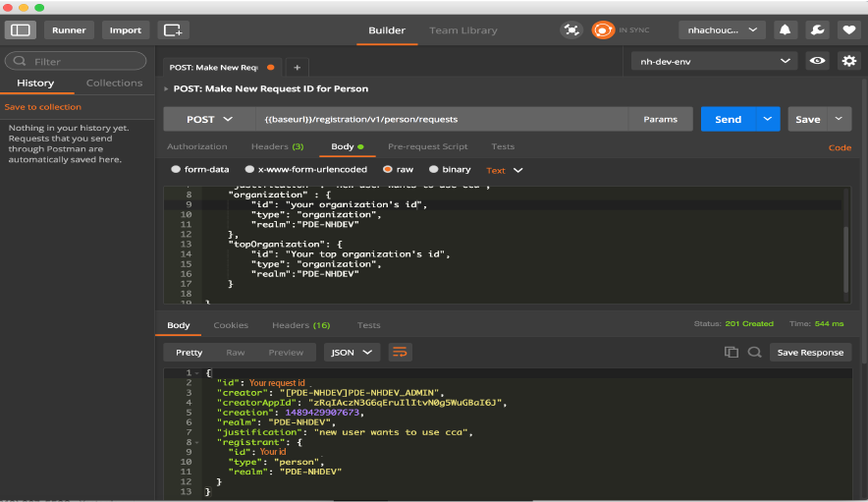Toggle the sidebar panel icon
Viewport: 868px width, 502px height.
coord(21,30)
